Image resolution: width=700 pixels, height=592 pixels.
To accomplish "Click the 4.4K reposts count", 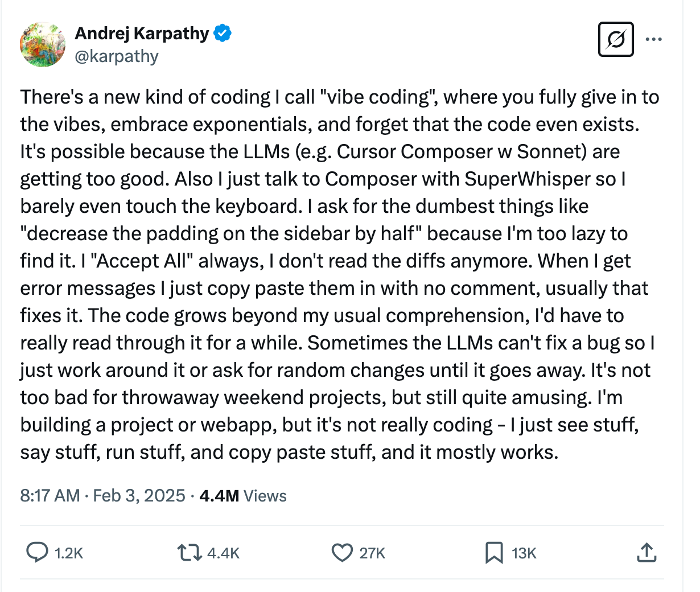I will [x=224, y=553].
